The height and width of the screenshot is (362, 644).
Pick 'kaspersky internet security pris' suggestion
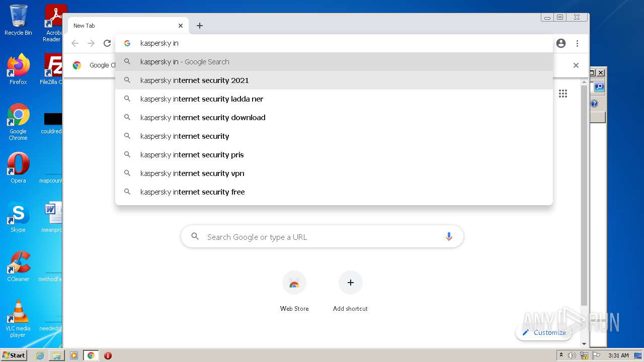[x=334, y=155]
